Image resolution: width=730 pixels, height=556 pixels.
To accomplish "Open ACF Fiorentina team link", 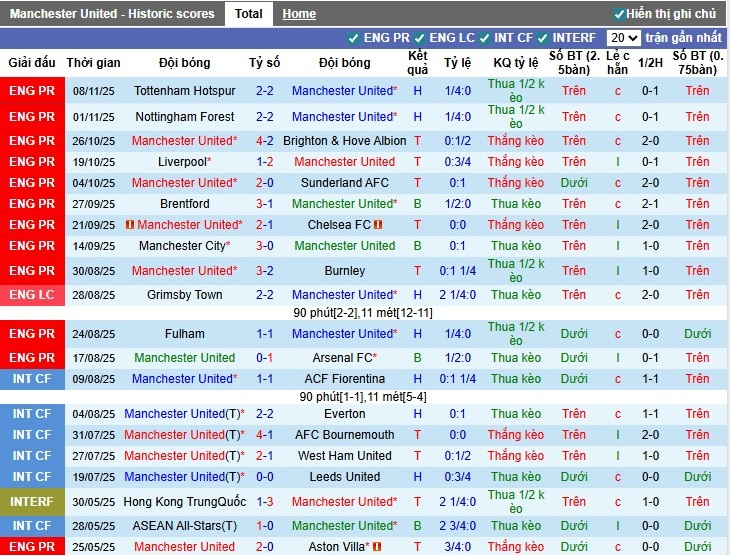I will pyautogui.click(x=345, y=379).
